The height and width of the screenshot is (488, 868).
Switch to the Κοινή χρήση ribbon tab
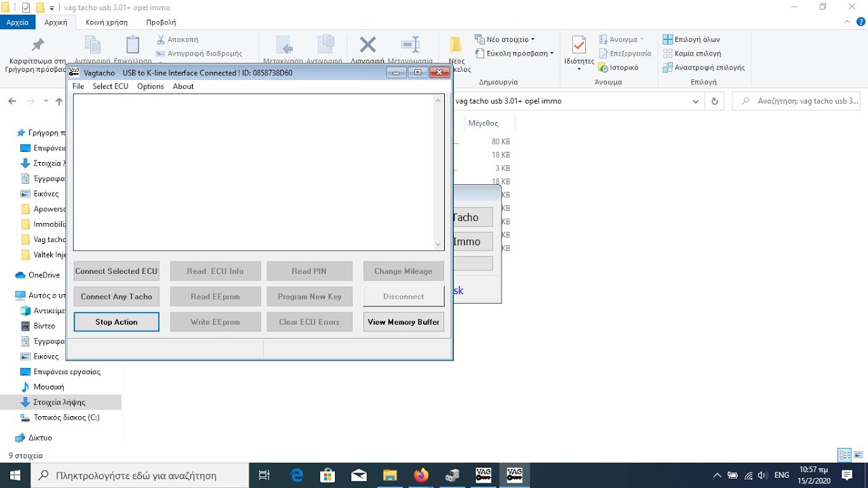coord(106,22)
